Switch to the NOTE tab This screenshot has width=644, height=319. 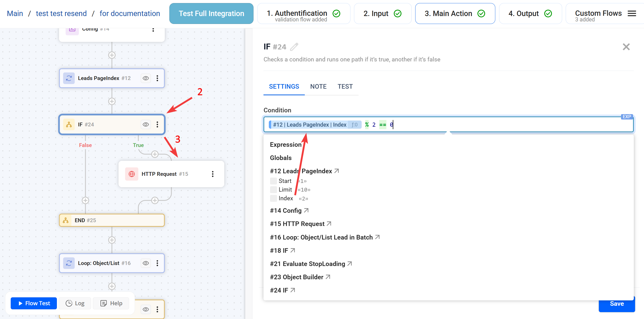[318, 86]
